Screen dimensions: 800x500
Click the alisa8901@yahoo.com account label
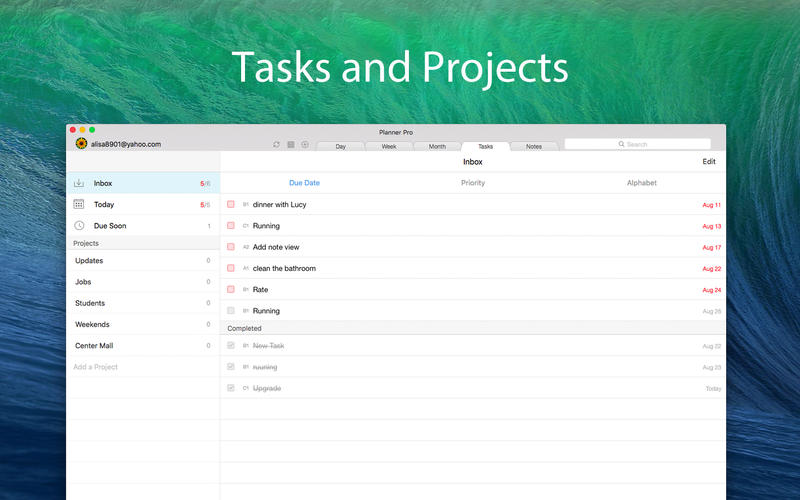tap(126, 144)
